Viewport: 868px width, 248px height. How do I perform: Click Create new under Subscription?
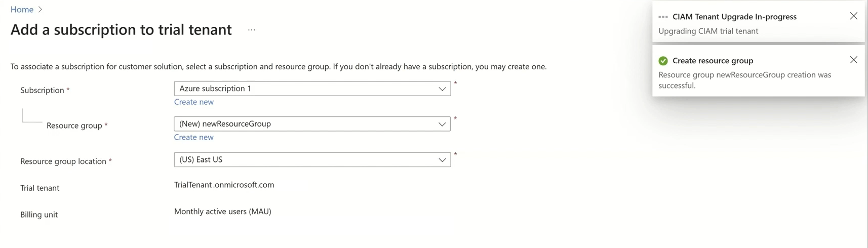194,102
